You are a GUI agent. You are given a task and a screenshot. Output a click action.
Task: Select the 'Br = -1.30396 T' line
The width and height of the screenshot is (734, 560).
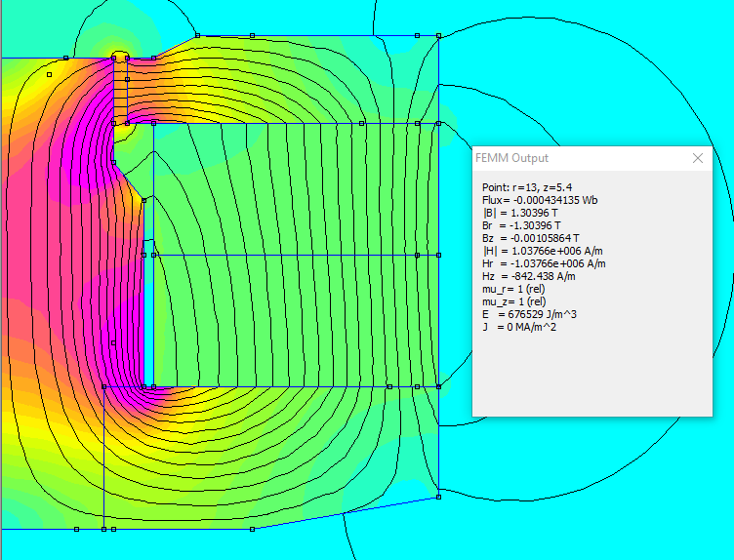click(521, 225)
